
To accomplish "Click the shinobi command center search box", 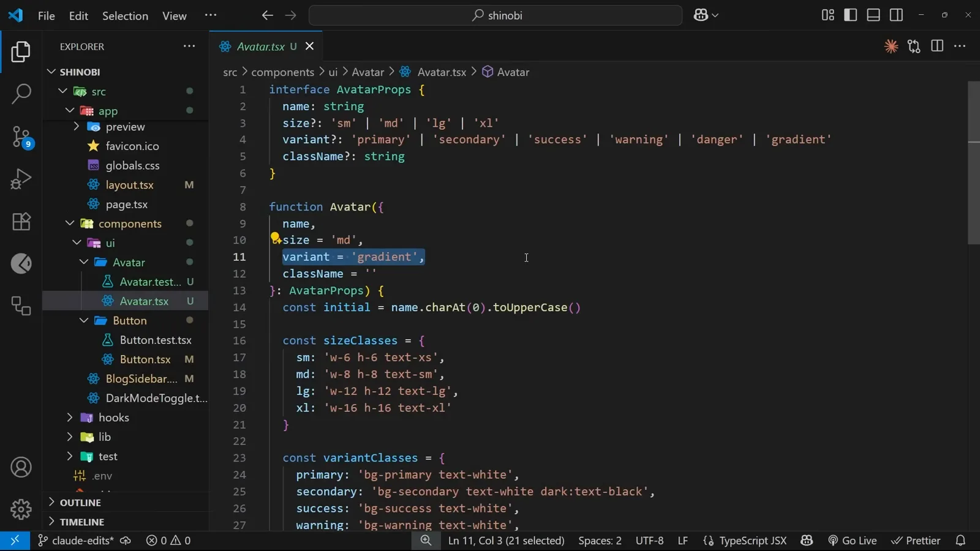I will point(496,15).
